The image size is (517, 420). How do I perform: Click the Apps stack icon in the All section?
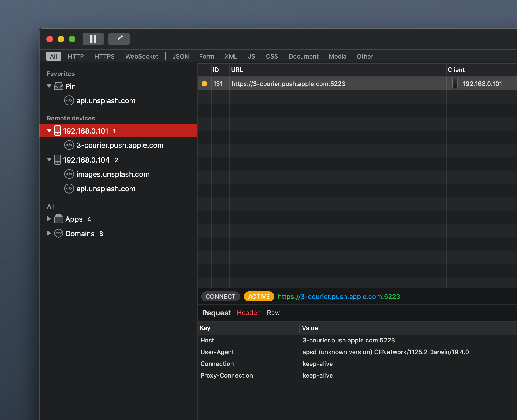[x=59, y=219]
